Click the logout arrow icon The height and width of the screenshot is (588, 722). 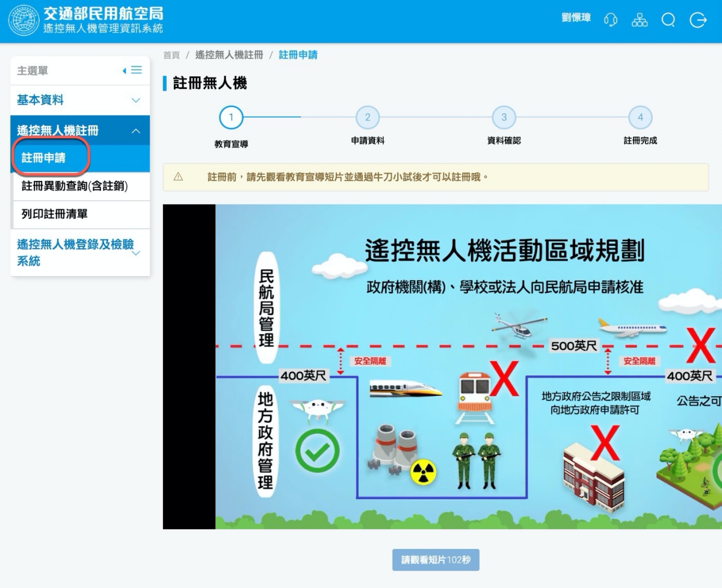click(x=698, y=20)
